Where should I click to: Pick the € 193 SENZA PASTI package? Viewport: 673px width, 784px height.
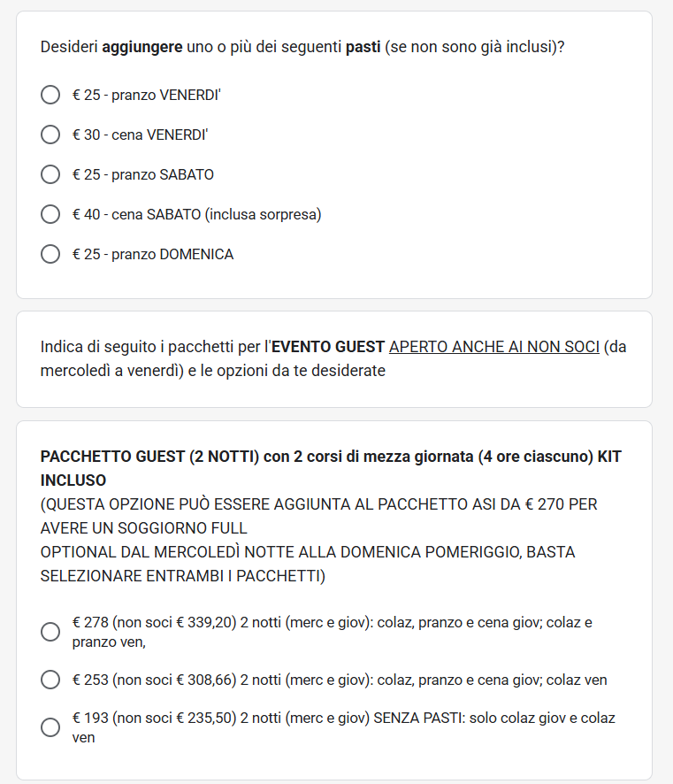(x=50, y=727)
